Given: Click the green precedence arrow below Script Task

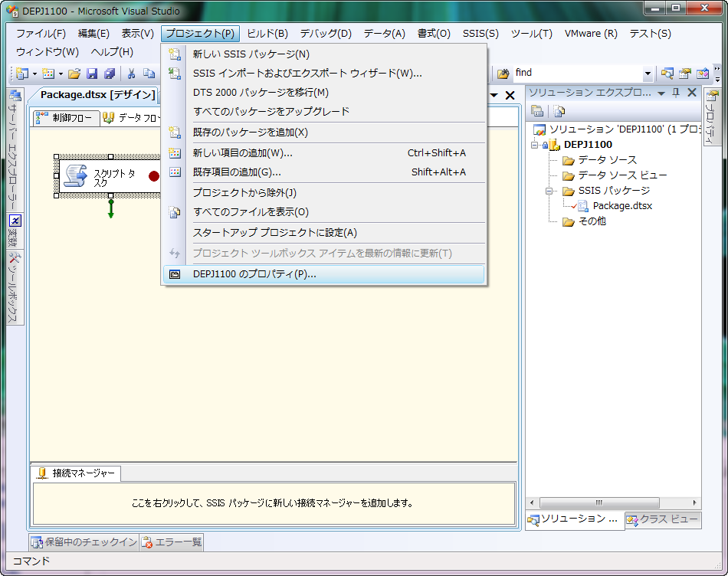Looking at the screenshot, I should (110, 209).
